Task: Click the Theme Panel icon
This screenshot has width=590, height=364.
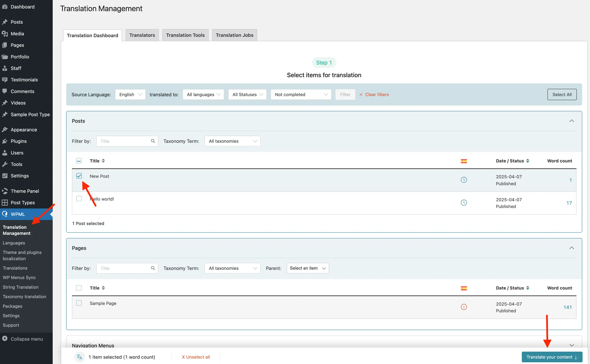Action: 5,191
